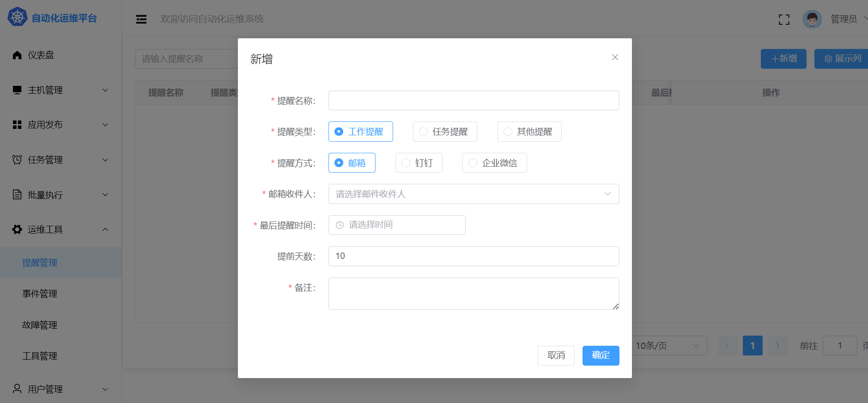Viewport: 868px width, 403px height.
Task: Click the hamburger menu collapse icon
Action: (x=141, y=19)
